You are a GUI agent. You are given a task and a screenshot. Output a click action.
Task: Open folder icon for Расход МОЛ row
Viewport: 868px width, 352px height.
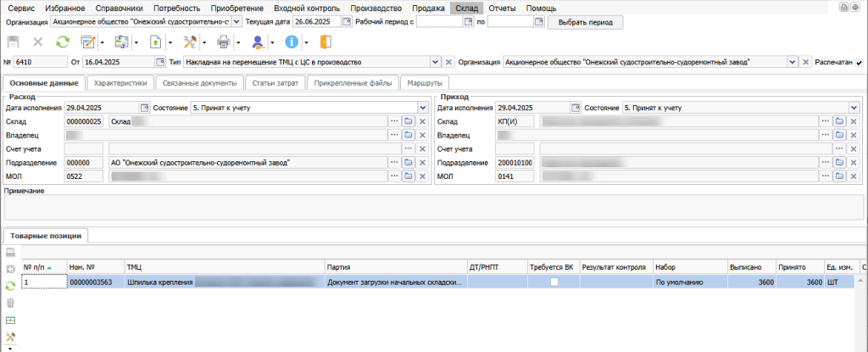409,176
